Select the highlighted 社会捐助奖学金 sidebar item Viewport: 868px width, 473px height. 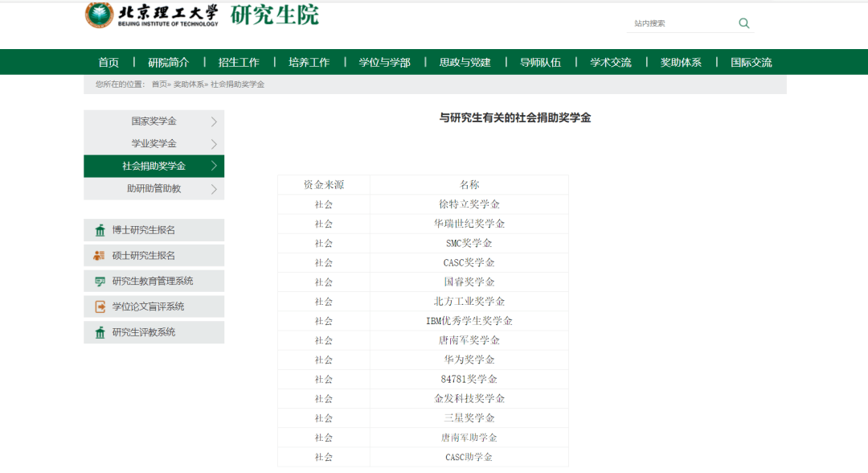click(154, 166)
